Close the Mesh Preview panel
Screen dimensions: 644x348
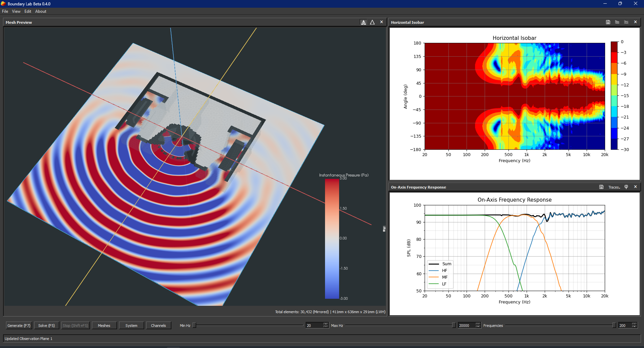[x=381, y=22]
